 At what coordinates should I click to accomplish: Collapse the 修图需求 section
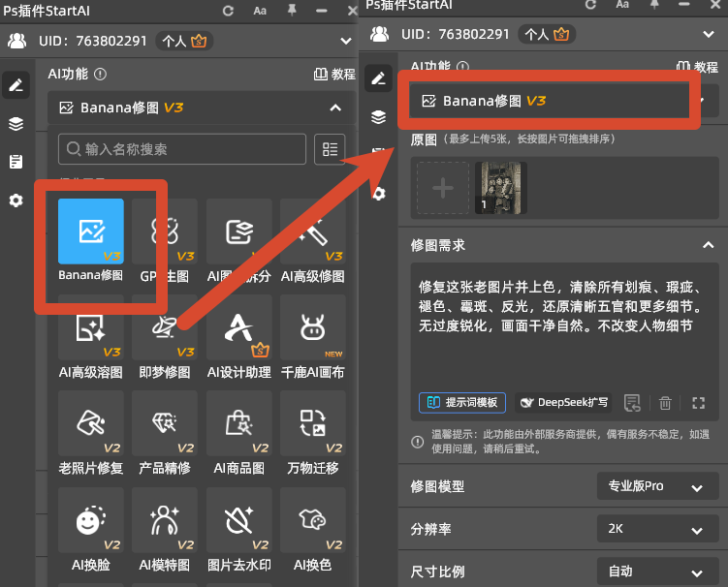pyautogui.click(x=708, y=245)
